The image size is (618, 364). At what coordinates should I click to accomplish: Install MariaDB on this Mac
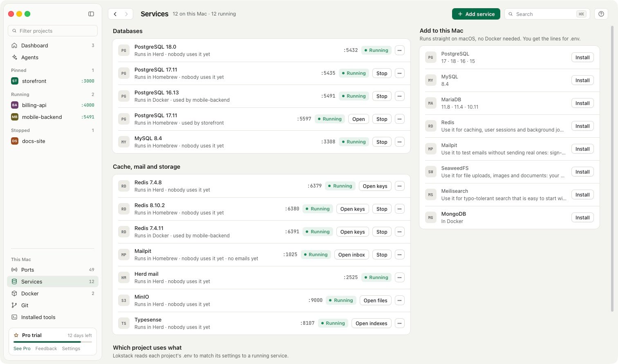(x=582, y=103)
